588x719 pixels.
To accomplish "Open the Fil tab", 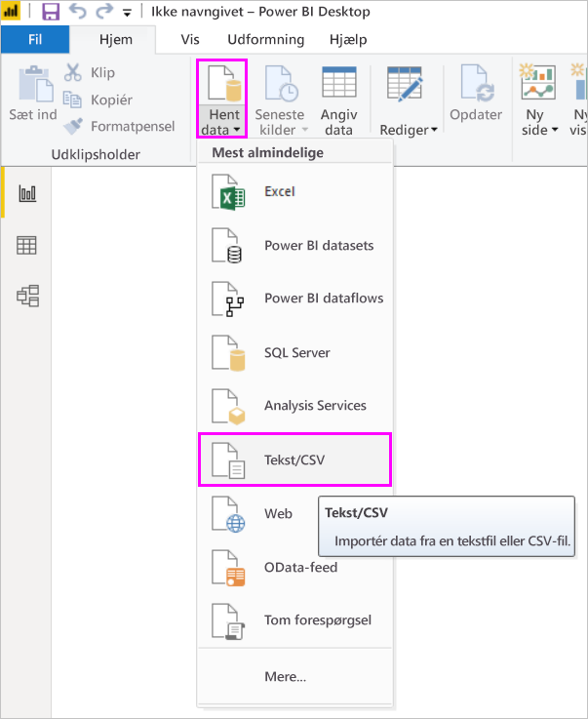I will (x=35, y=39).
